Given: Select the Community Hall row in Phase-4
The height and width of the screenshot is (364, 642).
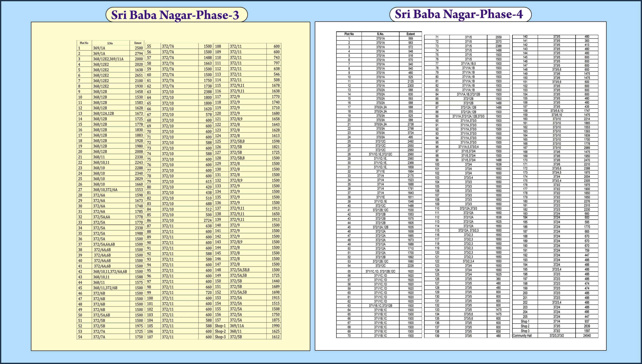Looking at the screenshot, I should click(x=522, y=335).
